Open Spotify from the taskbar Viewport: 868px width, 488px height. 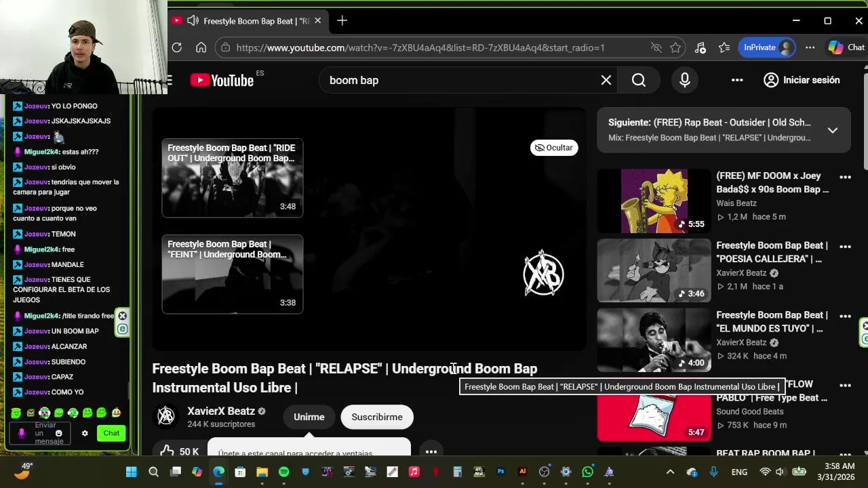coord(283,472)
